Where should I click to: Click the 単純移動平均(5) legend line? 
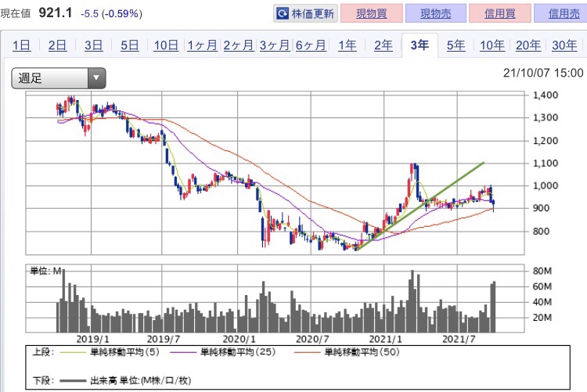coord(73,352)
